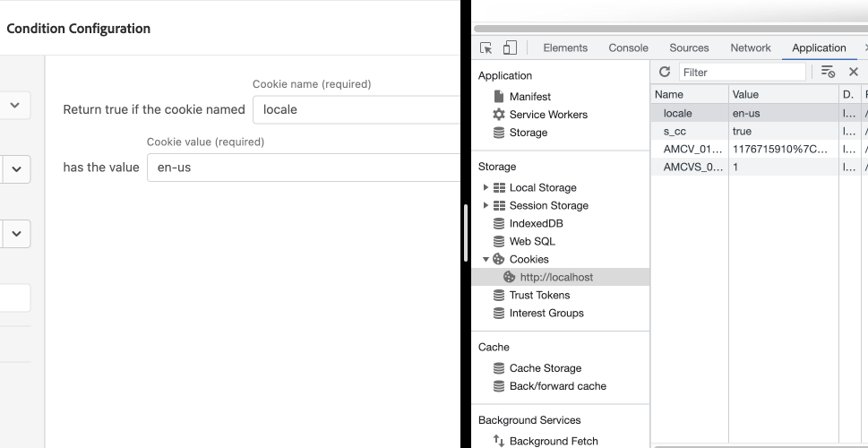Open the Manifest item in Application
The height and width of the screenshot is (448, 868).
coord(529,97)
